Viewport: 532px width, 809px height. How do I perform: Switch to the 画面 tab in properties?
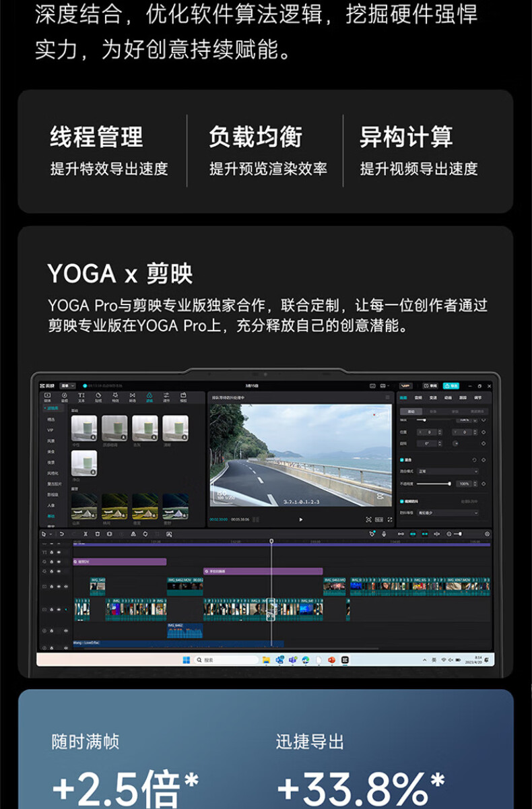point(403,397)
